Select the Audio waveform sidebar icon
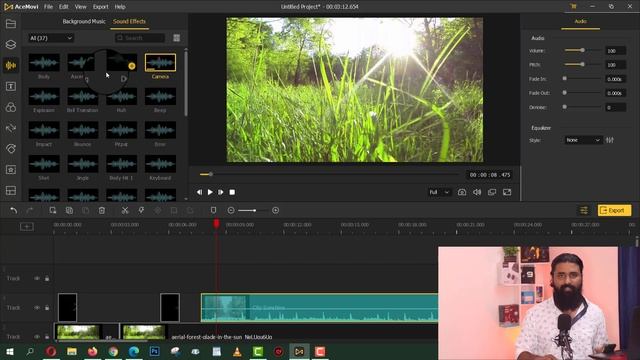Image resolution: width=640 pixels, height=360 pixels. coord(11,65)
